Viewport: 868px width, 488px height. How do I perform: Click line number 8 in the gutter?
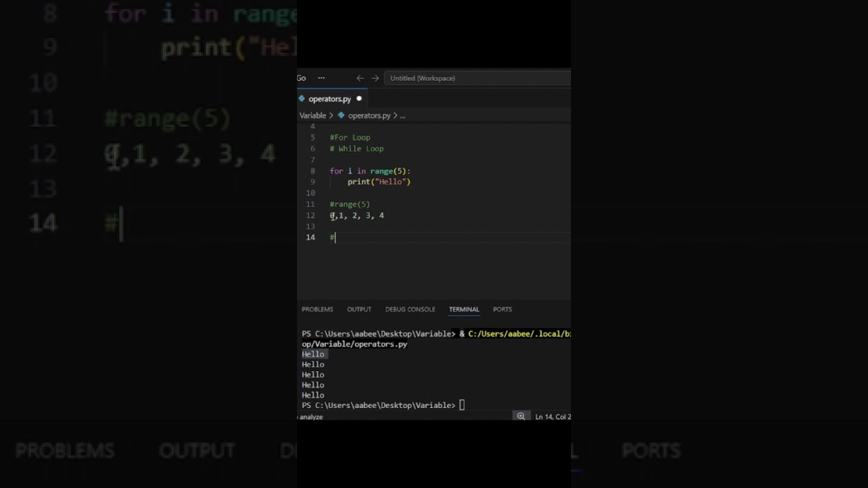coord(313,171)
